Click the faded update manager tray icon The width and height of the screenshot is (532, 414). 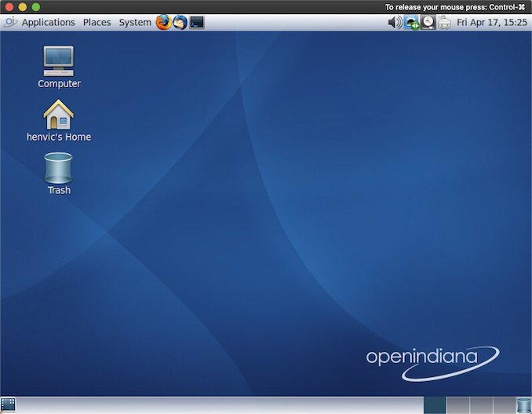click(444, 23)
